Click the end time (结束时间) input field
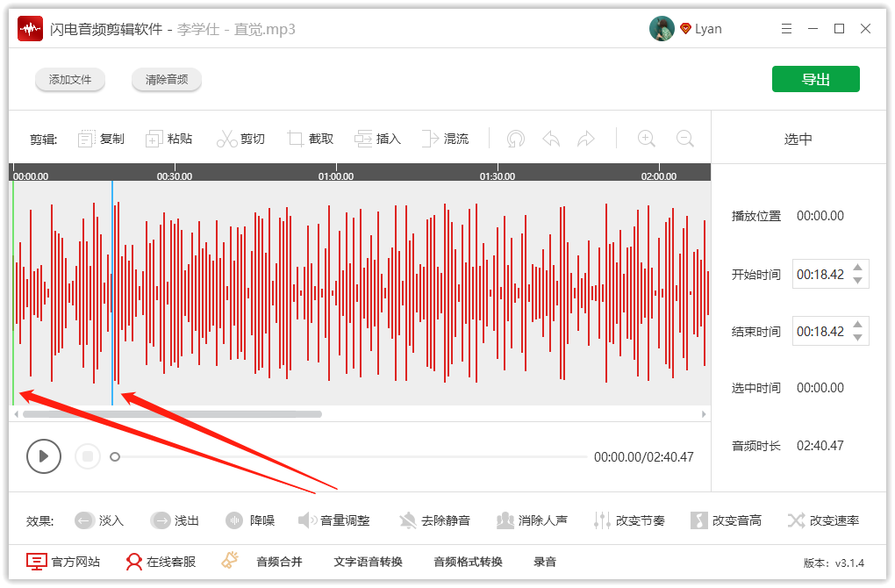 pyautogui.click(x=830, y=331)
